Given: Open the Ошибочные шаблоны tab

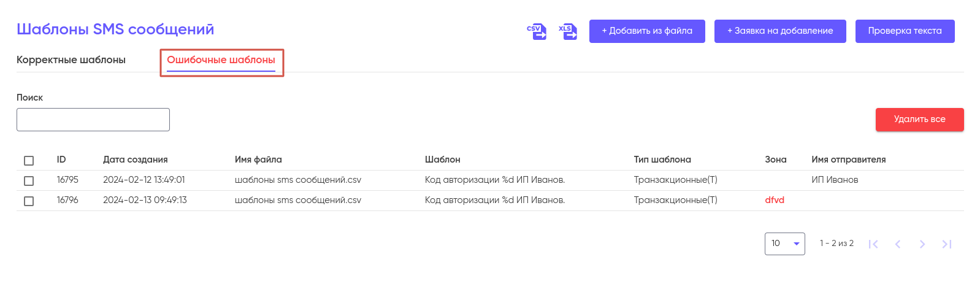Looking at the screenshot, I should tap(221, 60).
